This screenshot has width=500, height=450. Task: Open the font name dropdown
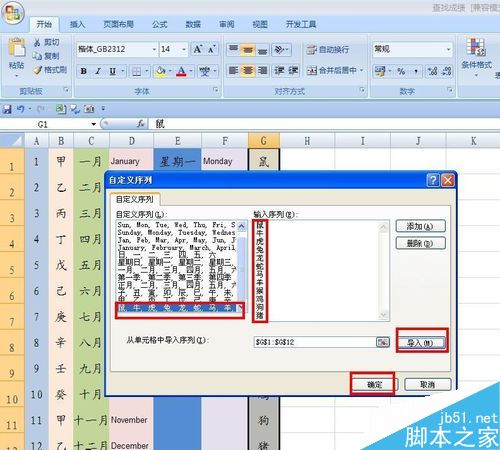pos(154,49)
